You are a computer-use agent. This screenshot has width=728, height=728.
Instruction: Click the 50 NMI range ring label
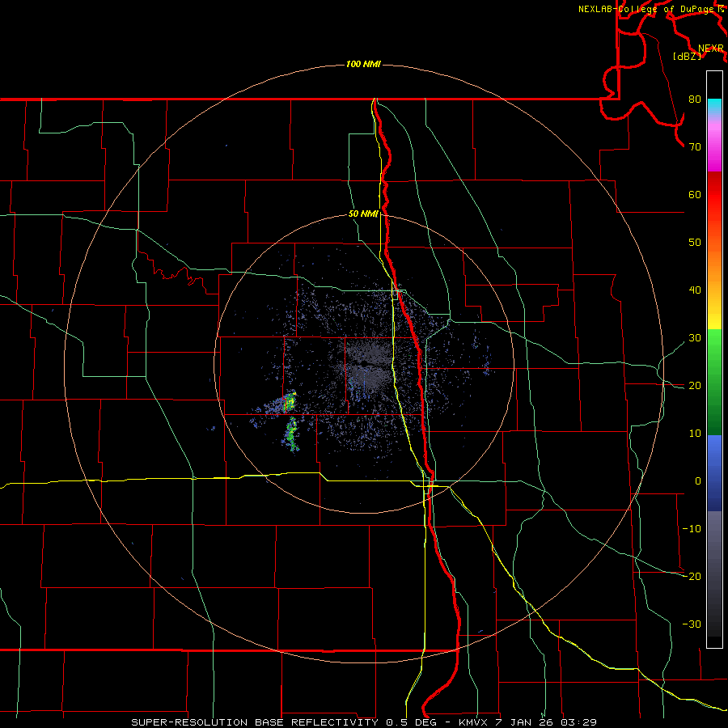(x=363, y=214)
